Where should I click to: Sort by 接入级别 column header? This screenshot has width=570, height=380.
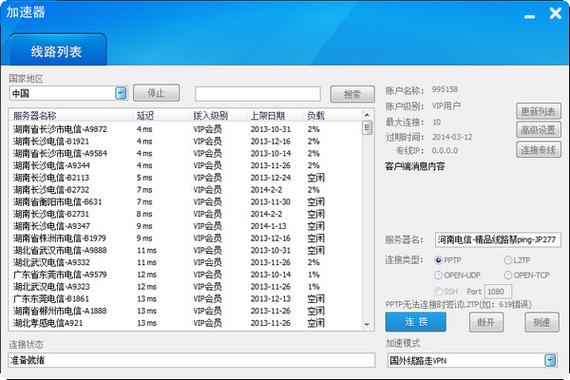pyautogui.click(x=210, y=116)
